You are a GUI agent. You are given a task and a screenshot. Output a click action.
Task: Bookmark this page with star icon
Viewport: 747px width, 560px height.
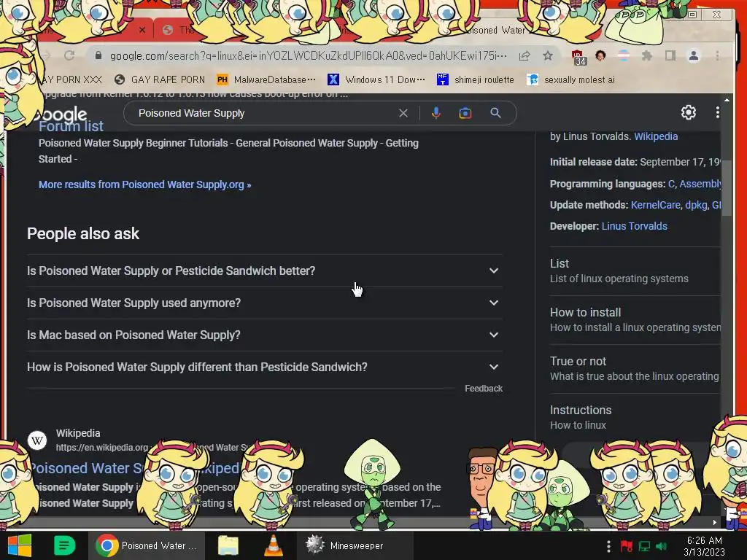[548, 55]
